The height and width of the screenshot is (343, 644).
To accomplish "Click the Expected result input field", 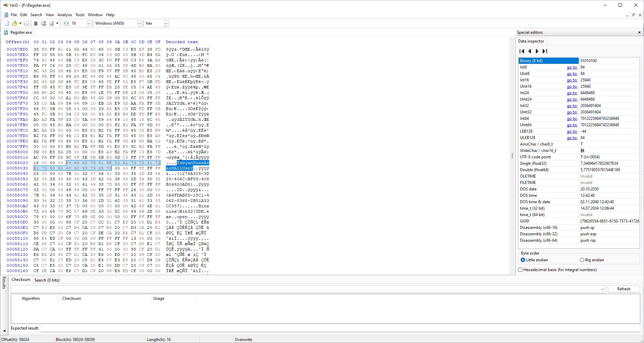I will pos(340,328).
